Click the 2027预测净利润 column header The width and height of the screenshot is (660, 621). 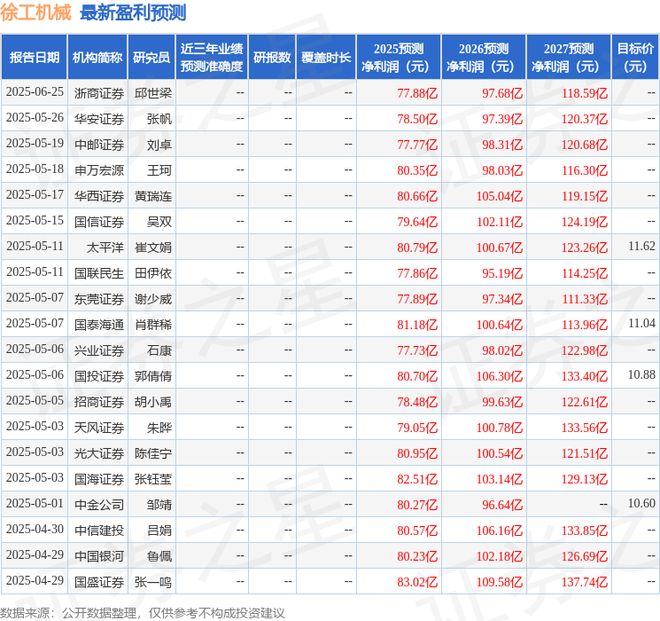point(569,57)
